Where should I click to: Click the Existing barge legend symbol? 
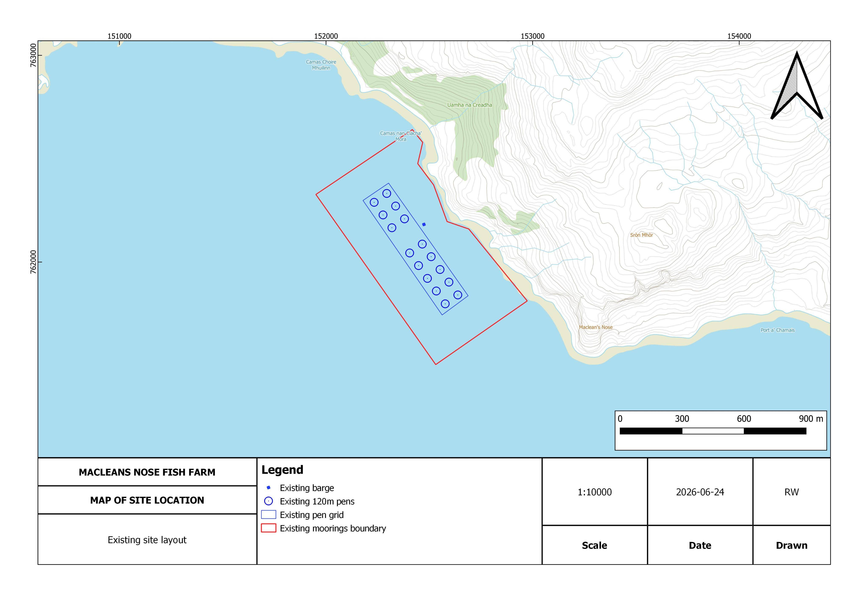tap(268, 488)
